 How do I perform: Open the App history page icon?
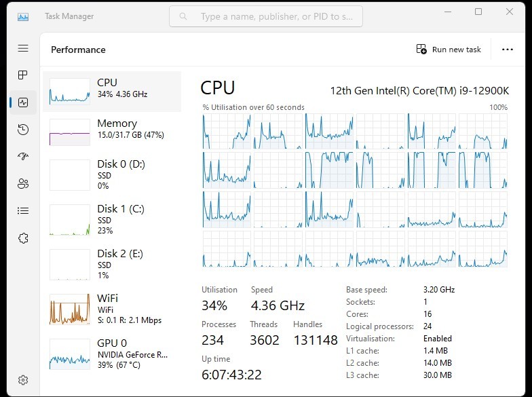click(x=23, y=130)
